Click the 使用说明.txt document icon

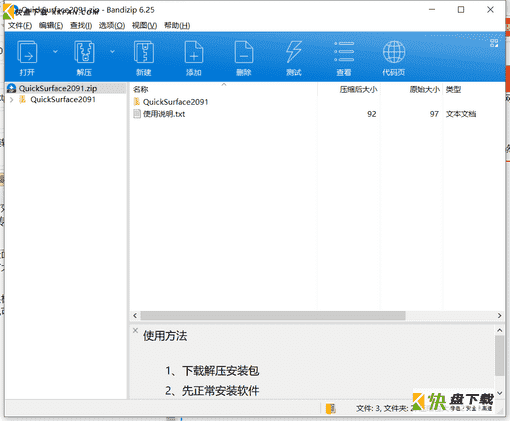point(137,114)
